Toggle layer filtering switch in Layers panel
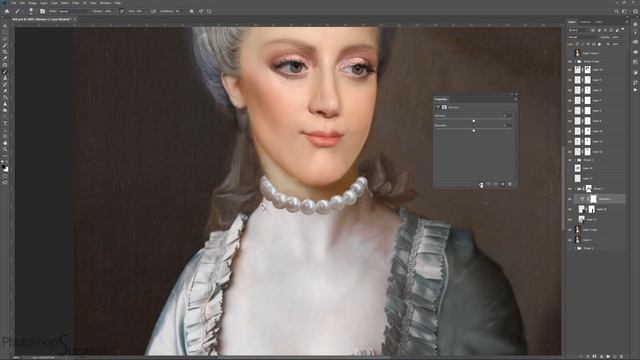This screenshot has height=360, width=640. click(623, 30)
